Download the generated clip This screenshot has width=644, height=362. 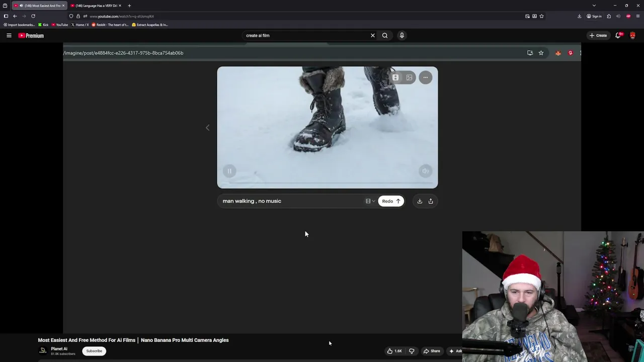420,201
